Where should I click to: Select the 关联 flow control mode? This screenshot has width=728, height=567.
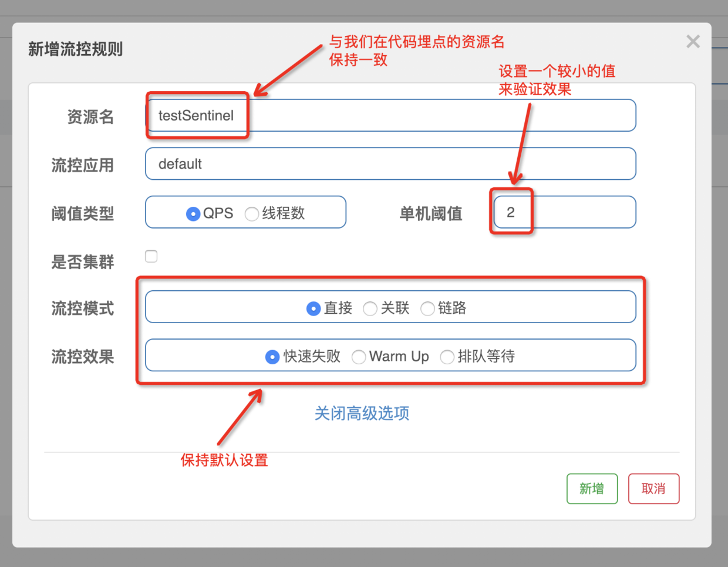[370, 308]
